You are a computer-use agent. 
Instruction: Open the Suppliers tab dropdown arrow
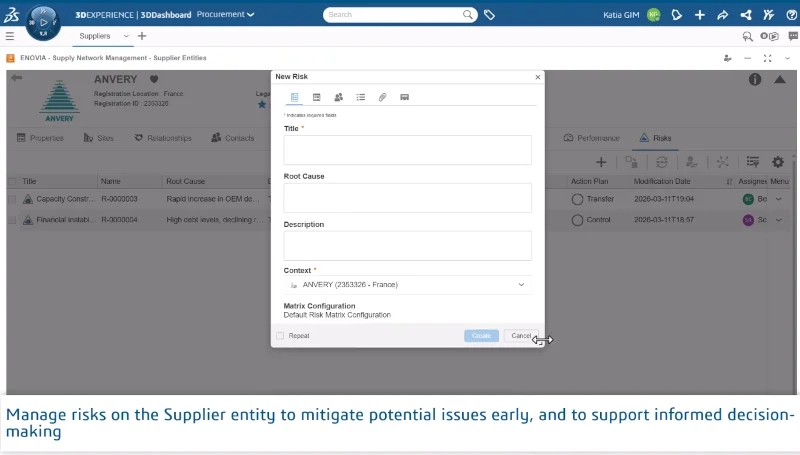(x=126, y=36)
